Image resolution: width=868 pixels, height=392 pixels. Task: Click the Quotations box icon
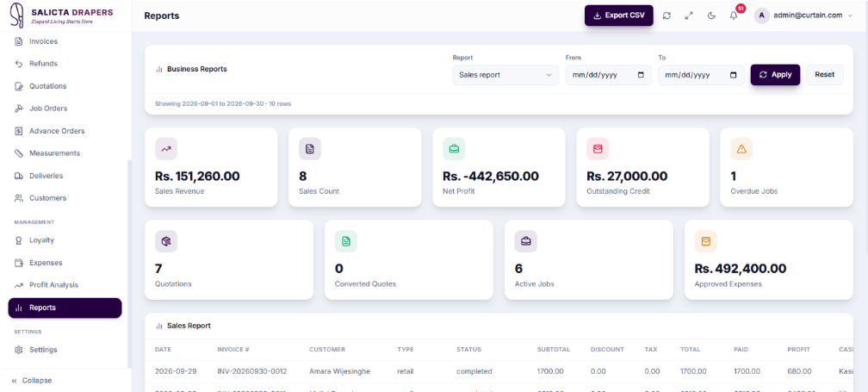166,241
